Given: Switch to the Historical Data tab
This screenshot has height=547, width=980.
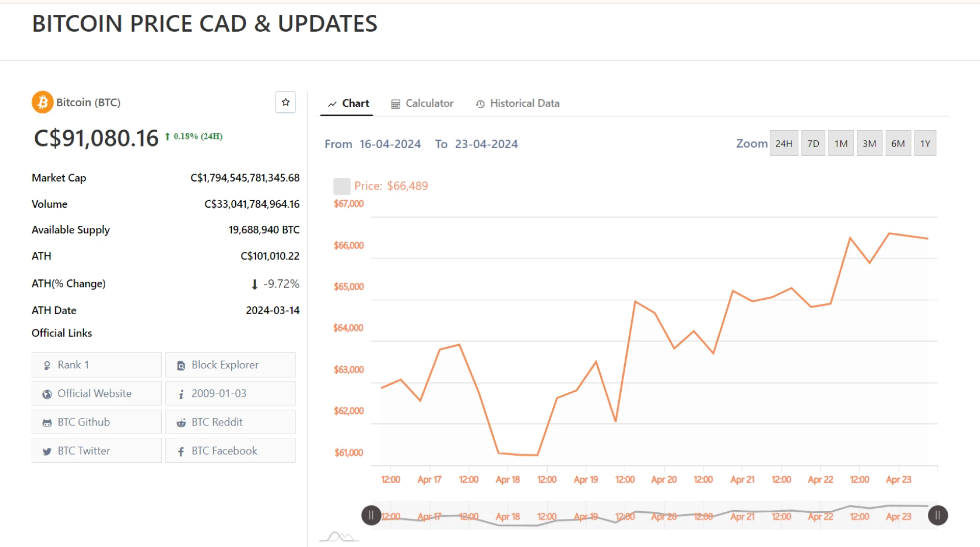Looking at the screenshot, I should click(x=524, y=103).
